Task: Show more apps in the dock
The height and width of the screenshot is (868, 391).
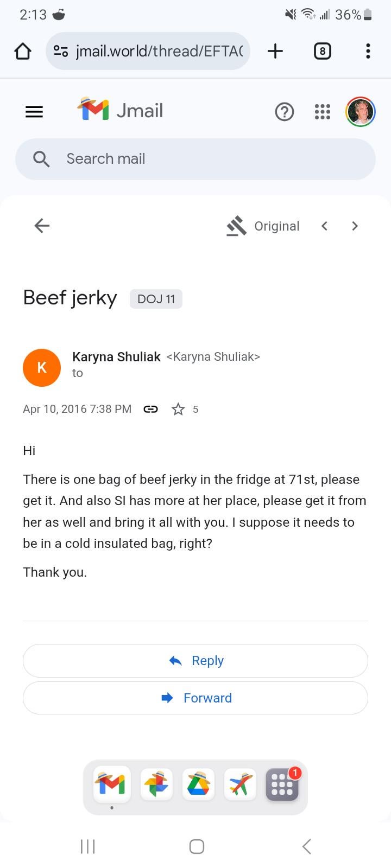Action: pos(282,784)
